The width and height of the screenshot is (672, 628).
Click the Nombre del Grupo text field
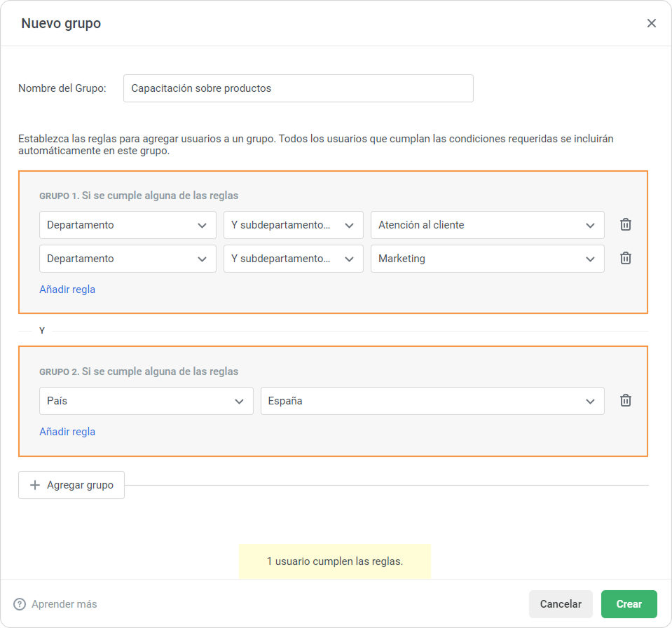tap(298, 88)
